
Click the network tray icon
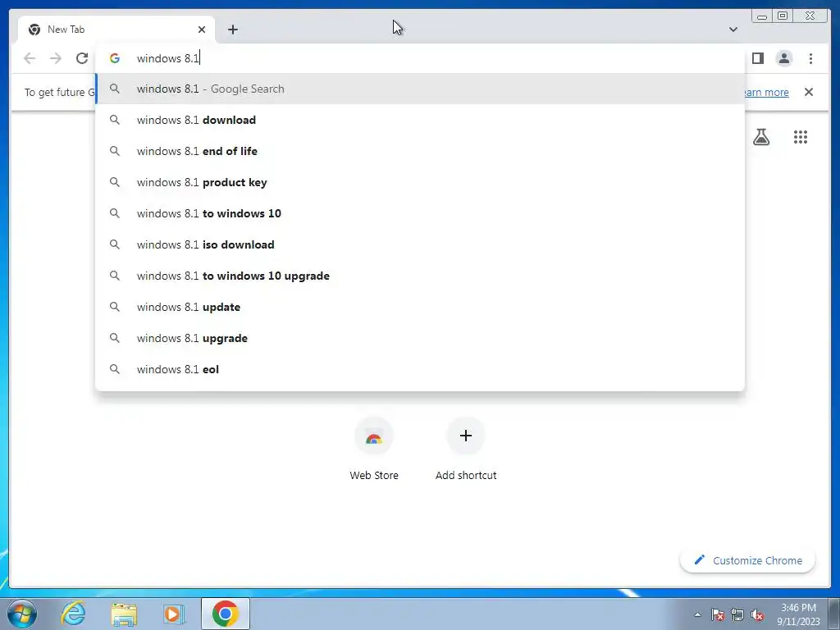tap(737, 614)
